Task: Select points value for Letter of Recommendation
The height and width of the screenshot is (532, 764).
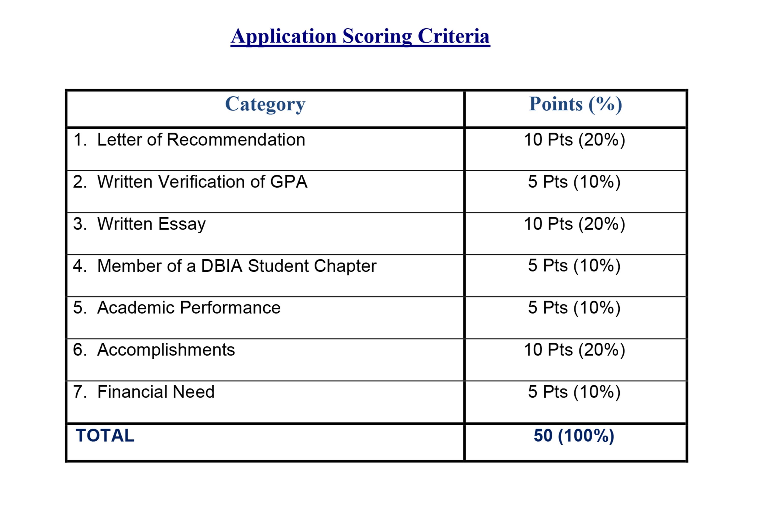Action: pyautogui.click(x=575, y=140)
